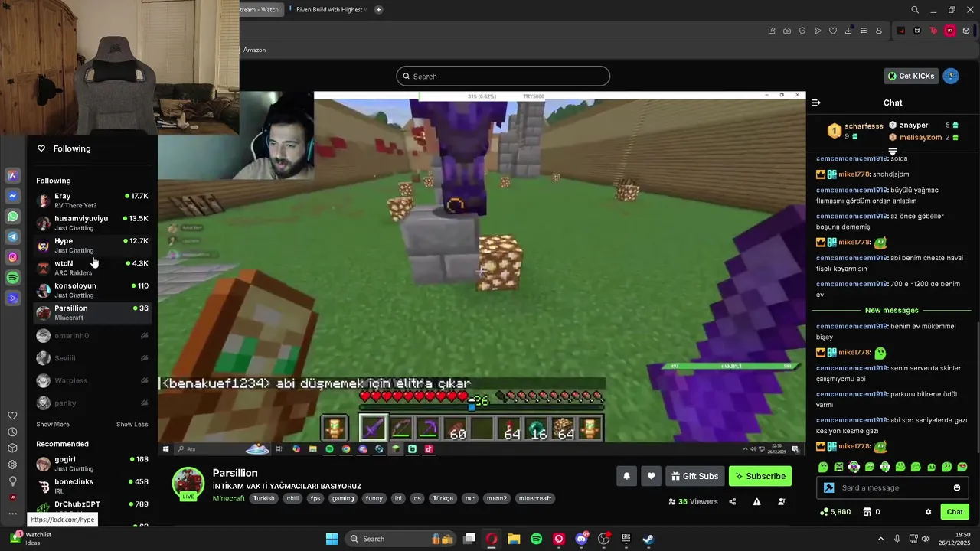Open sidebar bookmarks heart icon
Screen dimensions: 980x551
click(12, 416)
